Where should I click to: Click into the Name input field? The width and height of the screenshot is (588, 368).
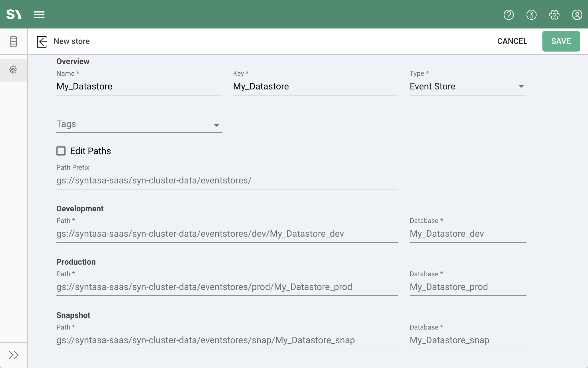[139, 87]
